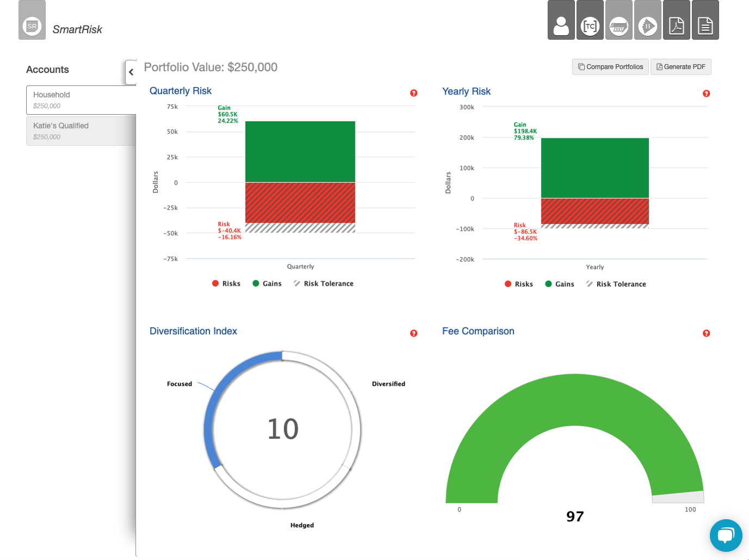Click the [TC] toolbar icon
Image resolution: width=749 pixels, height=560 pixels.
(x=590, y=23)
